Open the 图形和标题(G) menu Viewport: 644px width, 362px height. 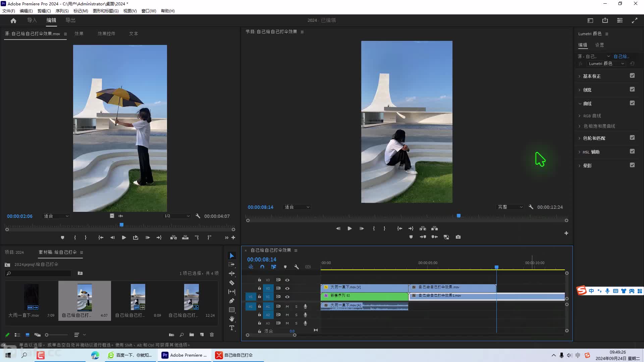click(x=106, y=11)
